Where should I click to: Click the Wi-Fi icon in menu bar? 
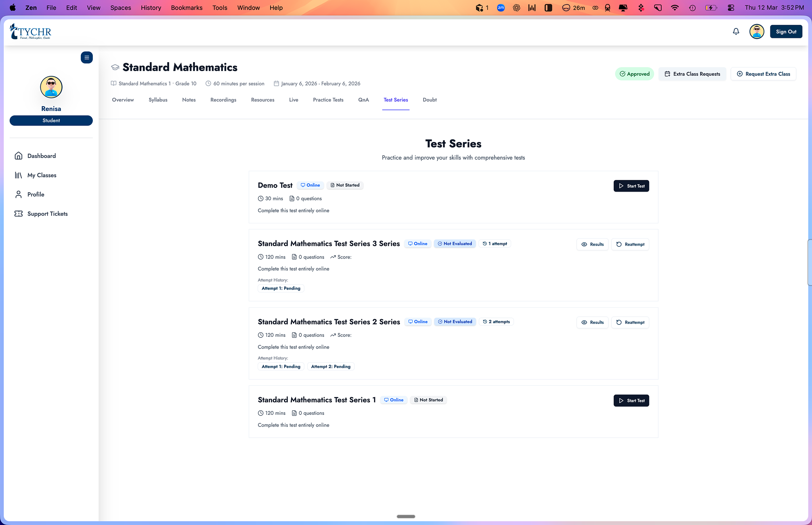pos(674,8)
